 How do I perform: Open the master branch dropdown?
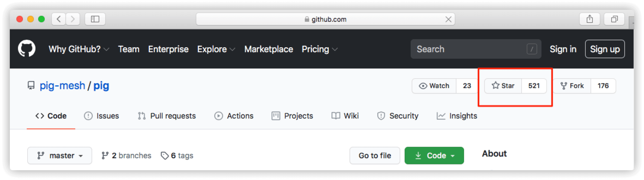60,156
